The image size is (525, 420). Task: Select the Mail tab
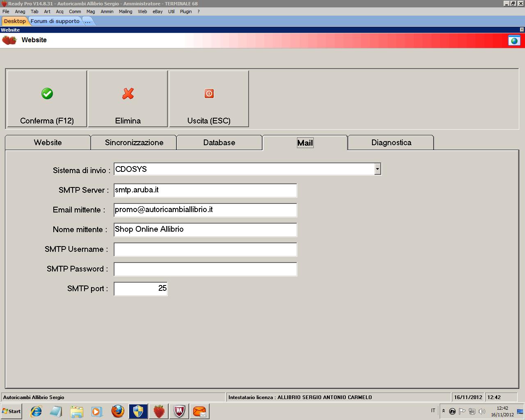305,143
